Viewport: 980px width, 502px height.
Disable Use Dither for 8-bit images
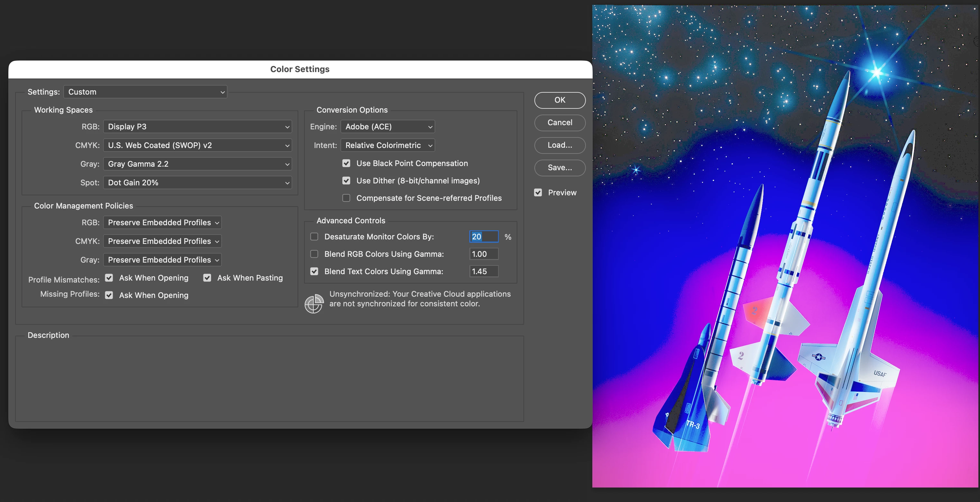(346, 181)
